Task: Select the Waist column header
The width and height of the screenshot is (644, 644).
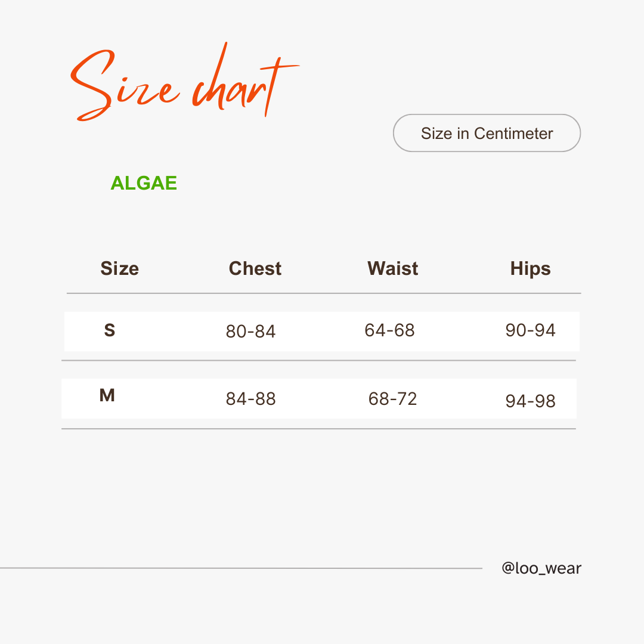Action: [x=392, y=268]
